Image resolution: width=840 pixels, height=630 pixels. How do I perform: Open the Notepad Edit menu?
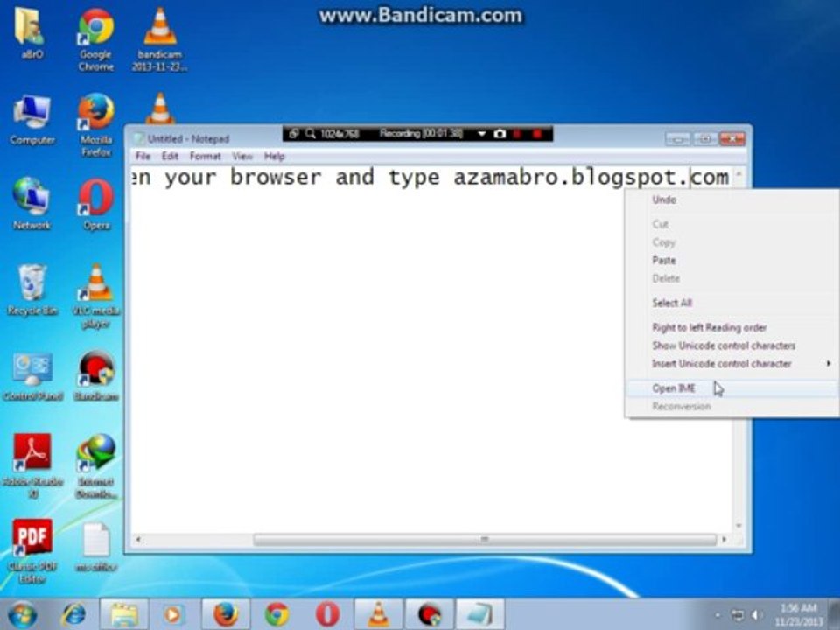click(x=170, y=156)
